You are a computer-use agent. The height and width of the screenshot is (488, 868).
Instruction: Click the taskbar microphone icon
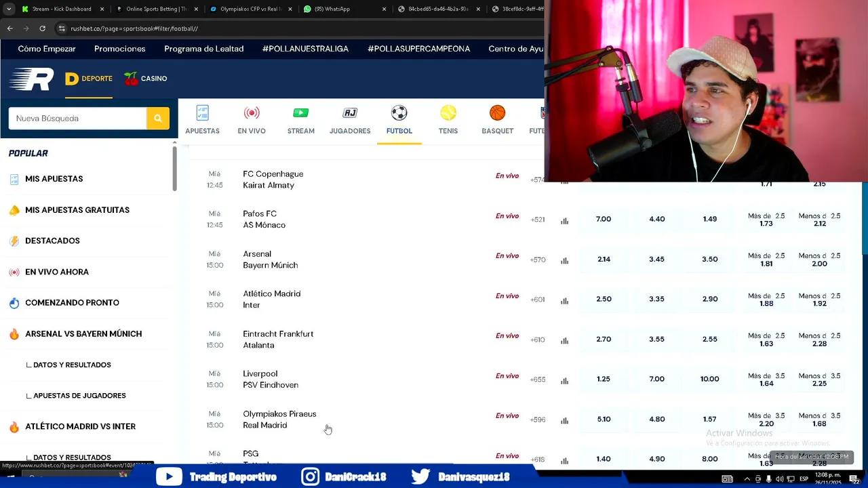coord(768,479)
